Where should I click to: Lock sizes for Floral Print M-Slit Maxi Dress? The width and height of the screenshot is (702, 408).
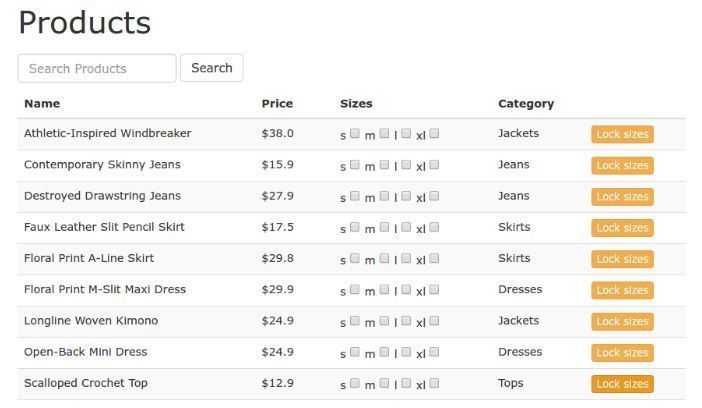622,290
